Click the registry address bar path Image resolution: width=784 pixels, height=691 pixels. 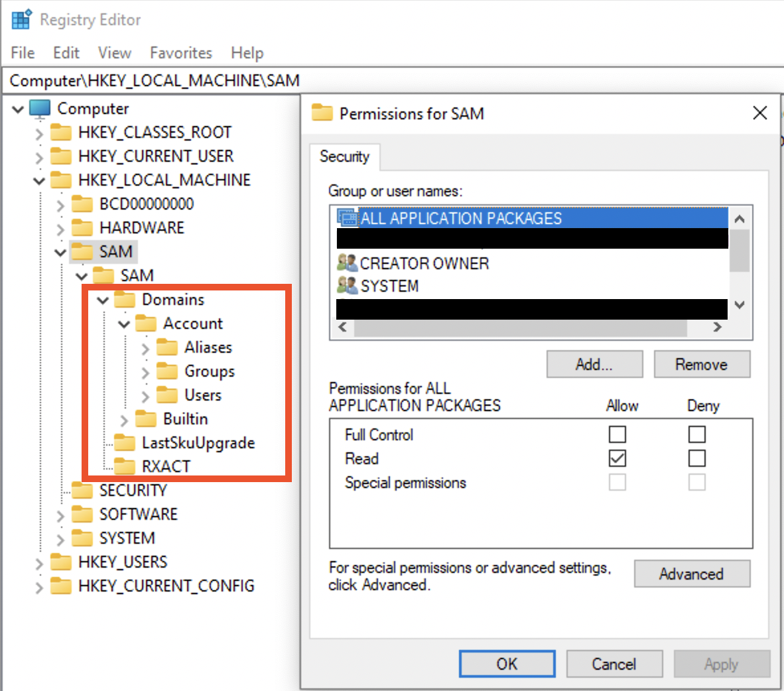155,80
